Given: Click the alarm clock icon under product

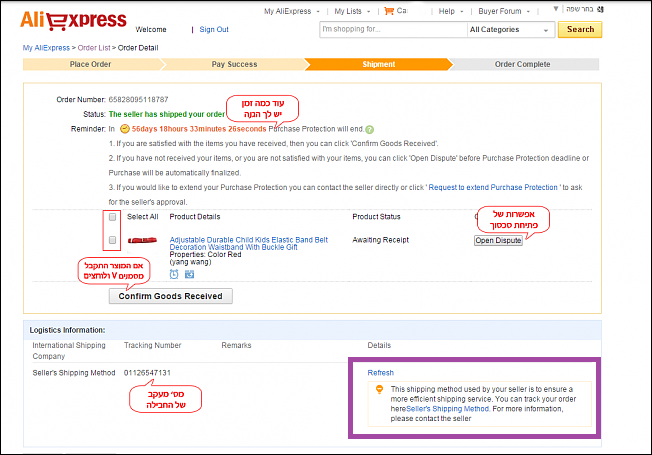Looking at the screenshot, I should (174, 274).
